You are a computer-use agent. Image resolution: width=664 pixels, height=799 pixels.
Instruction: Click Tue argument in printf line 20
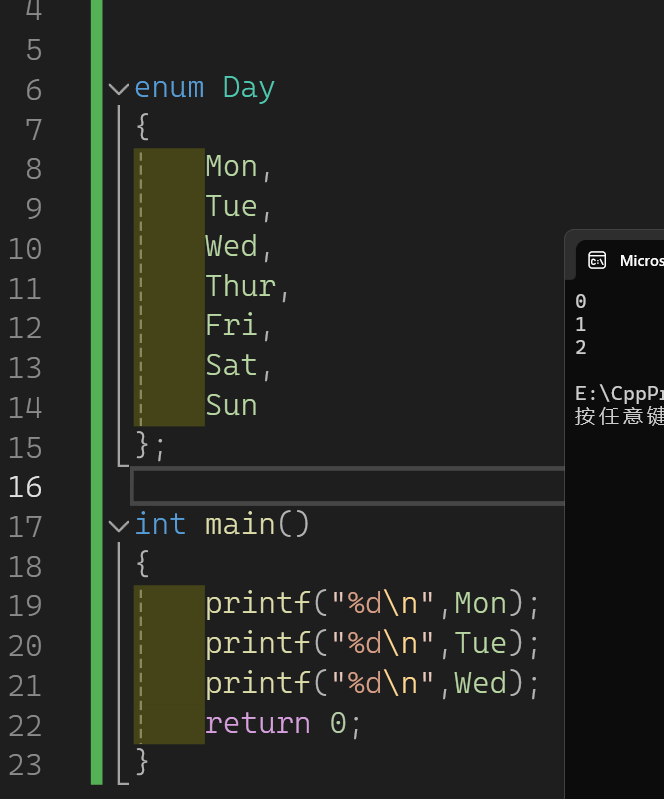[481, 643]
